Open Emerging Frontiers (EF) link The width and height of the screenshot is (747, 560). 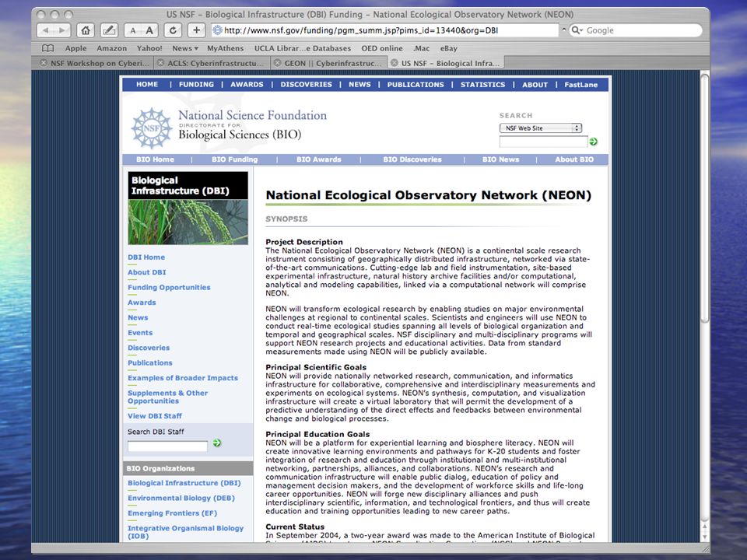pos(172,513)
